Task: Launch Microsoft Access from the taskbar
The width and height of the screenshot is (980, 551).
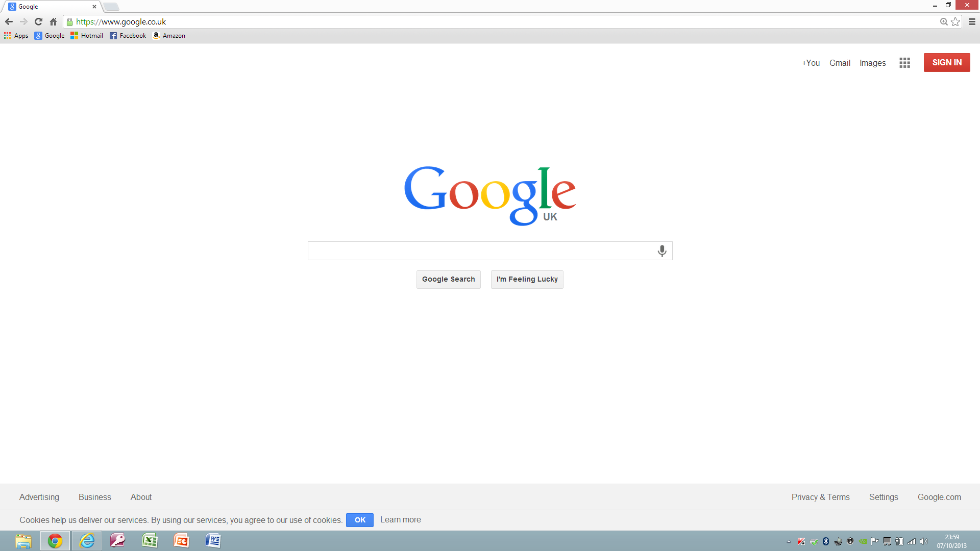Action: tap(118, 541)
